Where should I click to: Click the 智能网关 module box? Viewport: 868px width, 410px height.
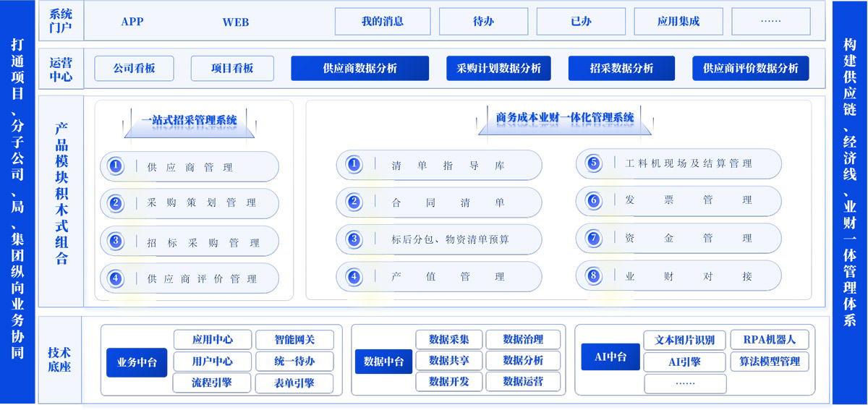(x=294, y=340)
